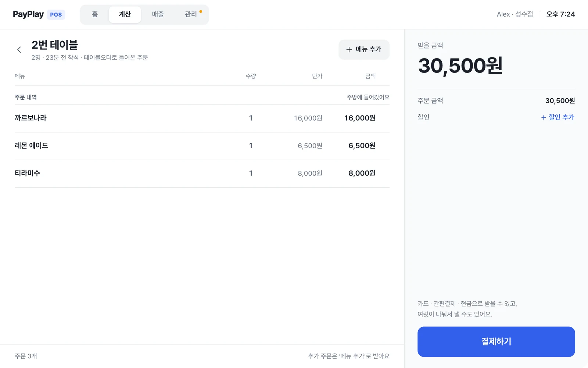This screenshot has height=368, width=588.
Task: Click the PayPlay logo
Action: [x=28, y=14]
